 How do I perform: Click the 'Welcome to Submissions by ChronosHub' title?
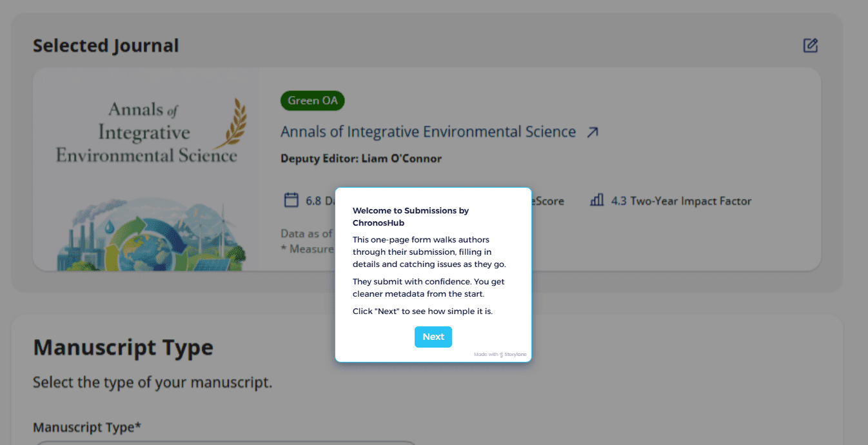pos(410,217)
